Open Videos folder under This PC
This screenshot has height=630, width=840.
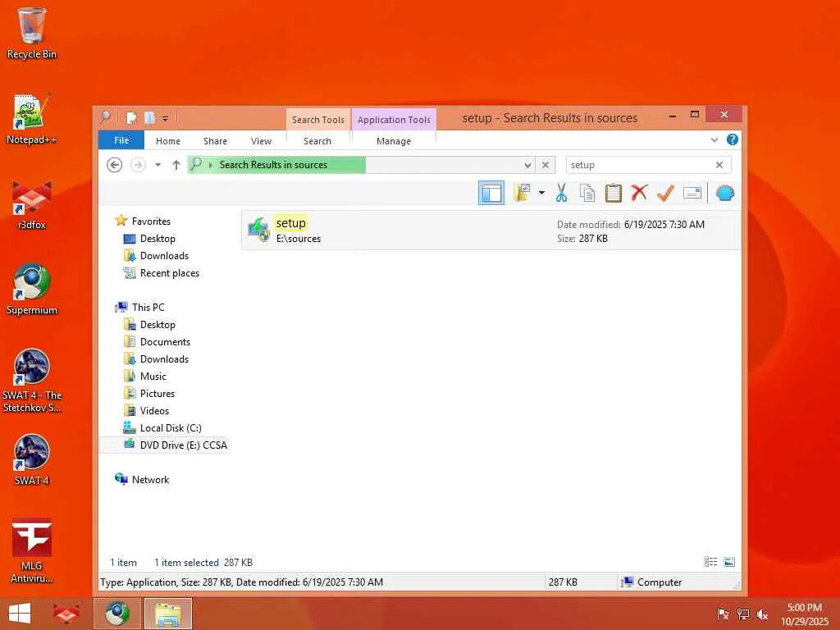coord(154,410)
